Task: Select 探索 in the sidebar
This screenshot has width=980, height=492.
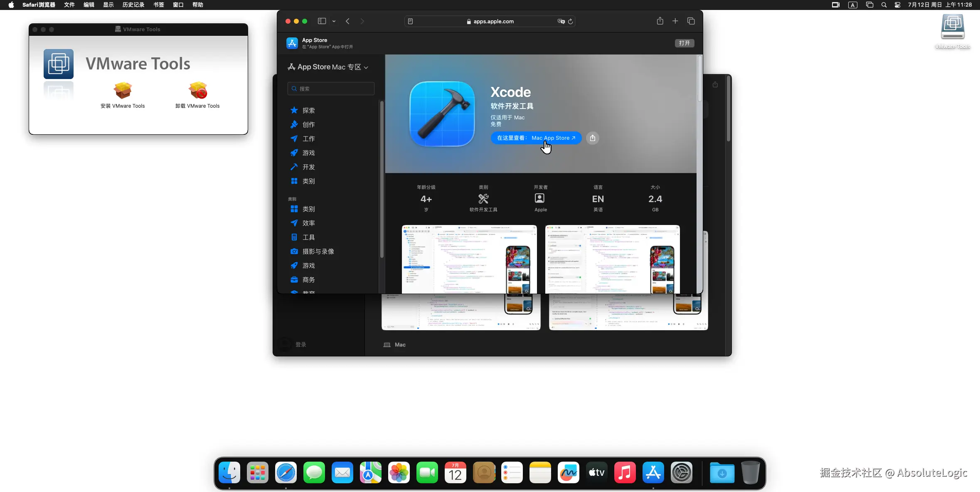Action: (x=308, y=111)
